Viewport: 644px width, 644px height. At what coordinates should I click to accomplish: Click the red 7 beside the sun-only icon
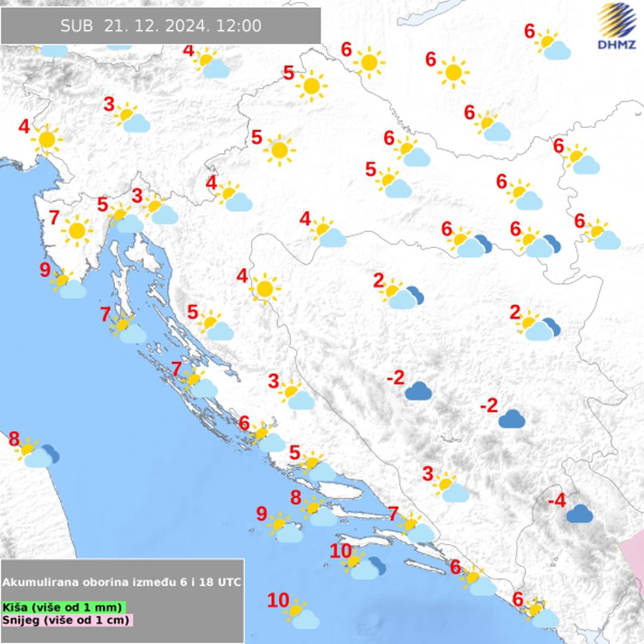tap(54, 218)
